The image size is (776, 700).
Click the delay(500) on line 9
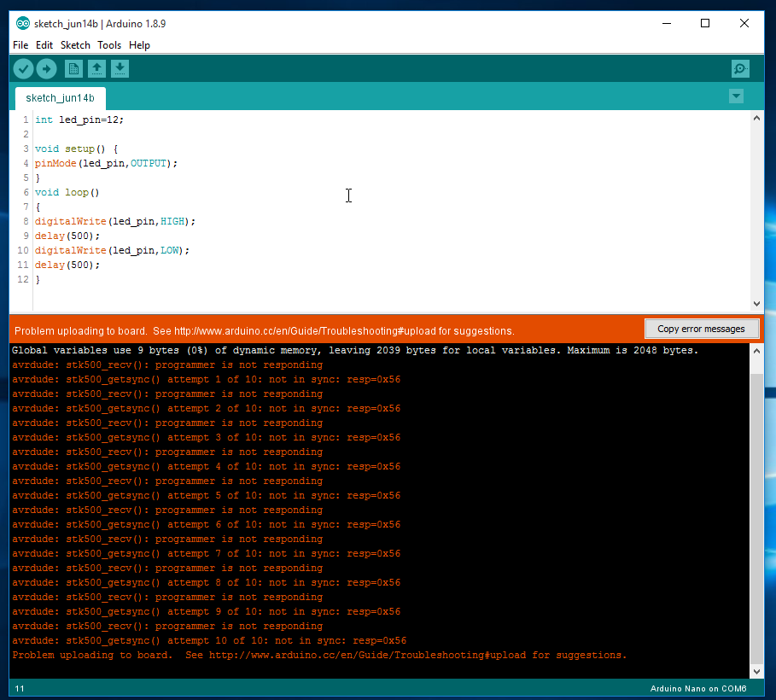pos(67,236)
